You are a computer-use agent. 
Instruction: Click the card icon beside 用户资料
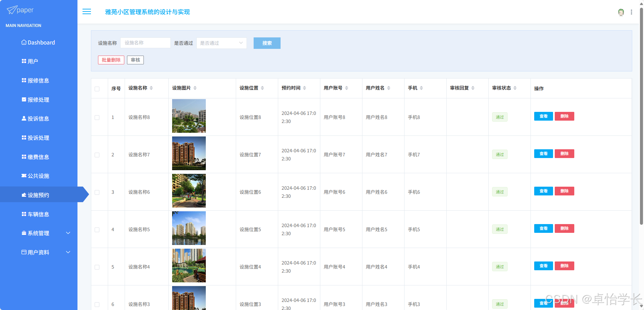click(24, 252)
